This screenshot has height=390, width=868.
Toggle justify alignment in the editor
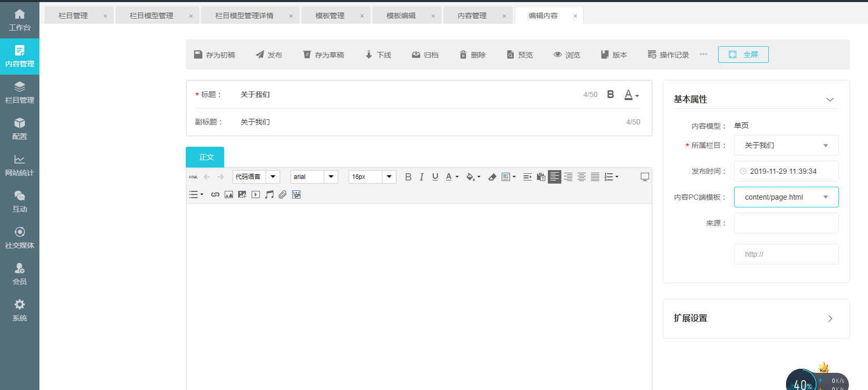tap(595, 177)
